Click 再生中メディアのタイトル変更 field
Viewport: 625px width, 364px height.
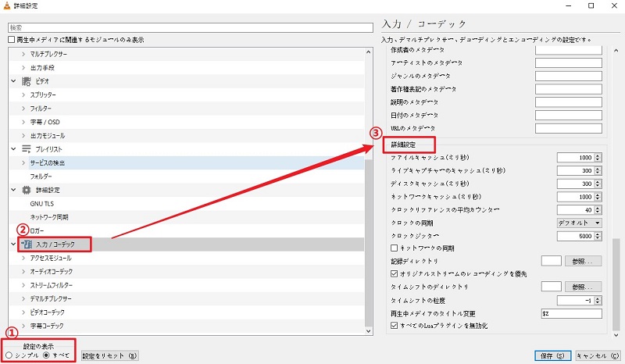click(572, 313)
